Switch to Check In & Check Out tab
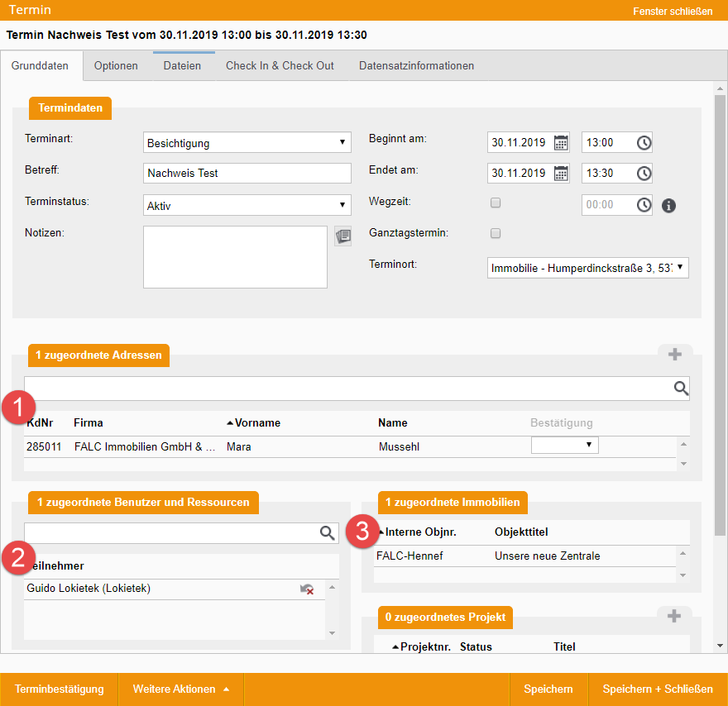The width and height of the screenshot is (728, 706). pos(280,65)
